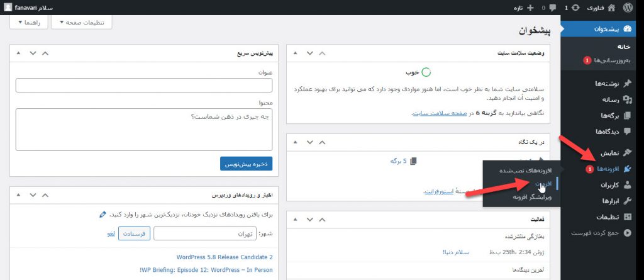Viewport: 644px width, 280px height.
Task: Click the عنوان title input field
Action: 144,85
